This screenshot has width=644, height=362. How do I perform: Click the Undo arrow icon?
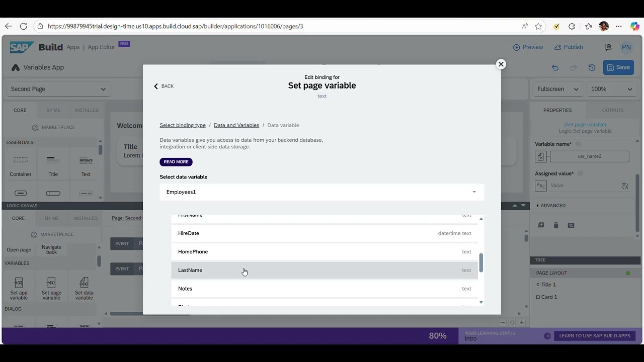point(555,67)
